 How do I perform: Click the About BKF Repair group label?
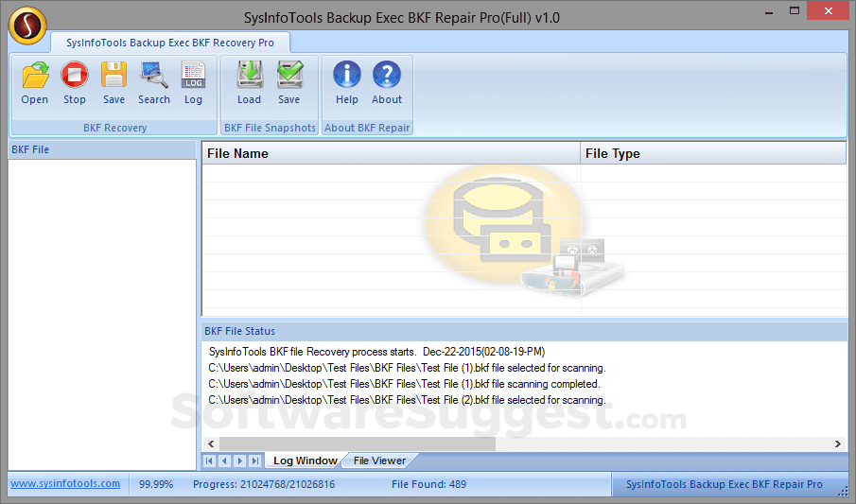coord(367,128)
